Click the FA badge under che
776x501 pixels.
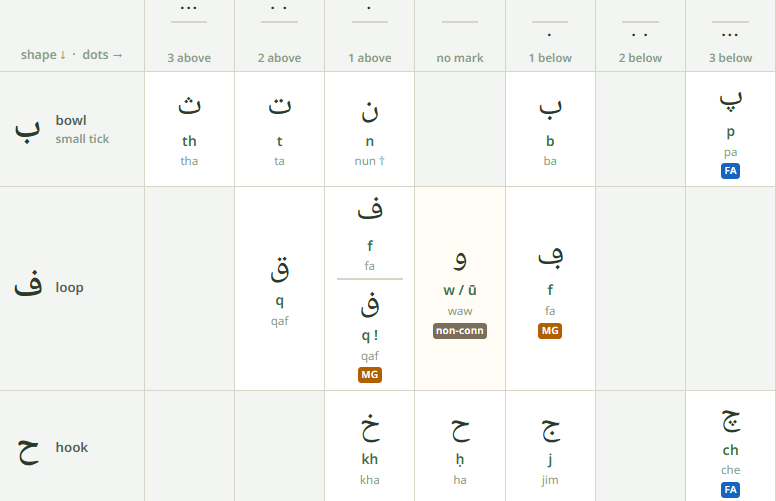pyautogui.click(x=730, y=490)
